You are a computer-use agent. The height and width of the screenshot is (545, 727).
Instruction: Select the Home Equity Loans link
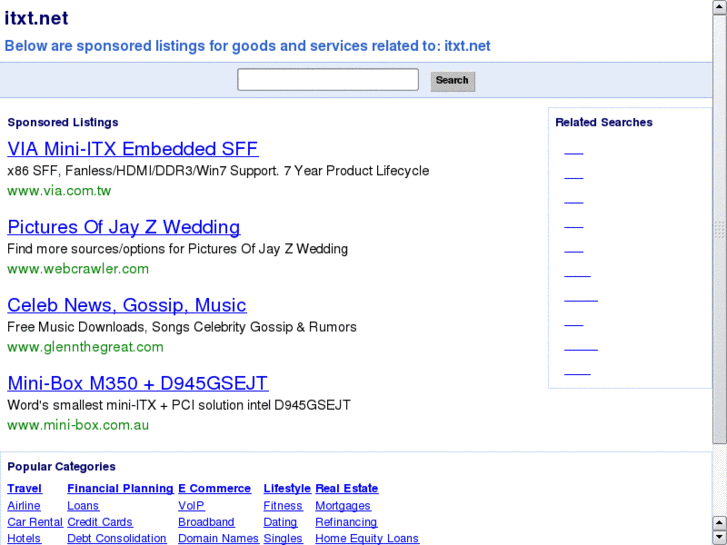pyautogui.click(x=367, y=538)
